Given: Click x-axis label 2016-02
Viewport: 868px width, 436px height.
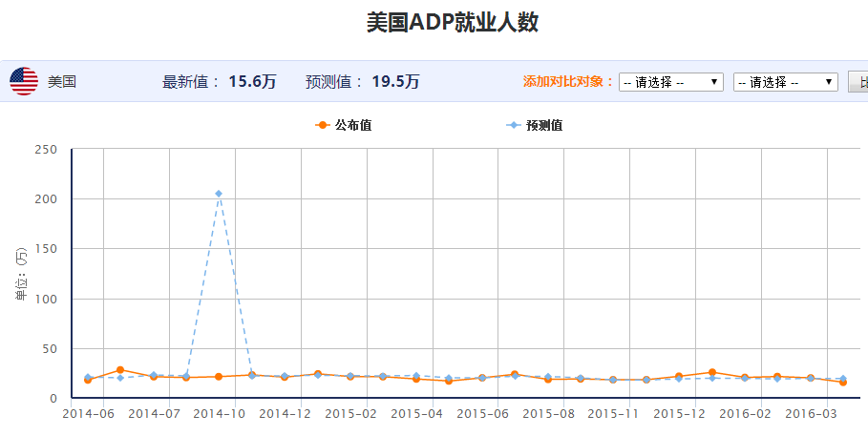Looking at the screenshot, I should [745, 414].
